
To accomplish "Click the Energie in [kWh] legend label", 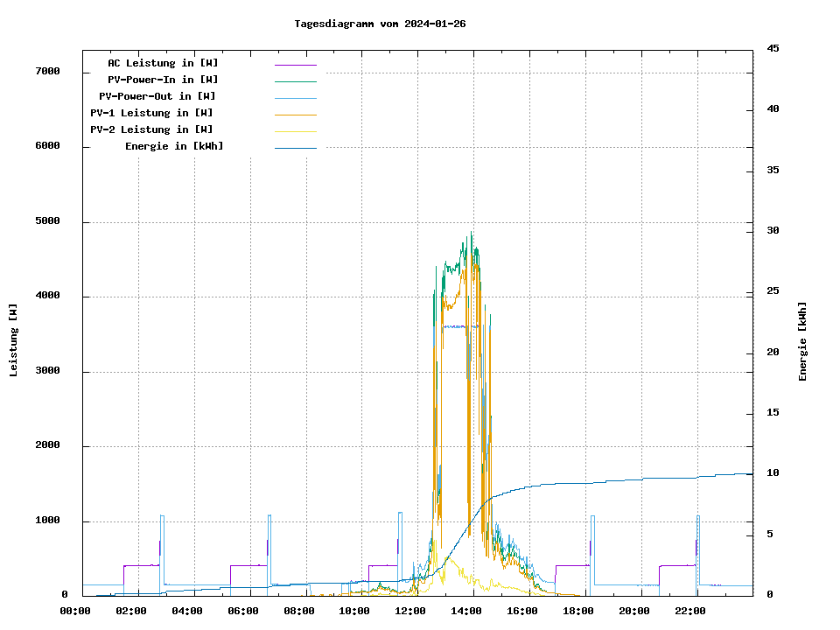I will pyautogui.click(x=174, y=146).
